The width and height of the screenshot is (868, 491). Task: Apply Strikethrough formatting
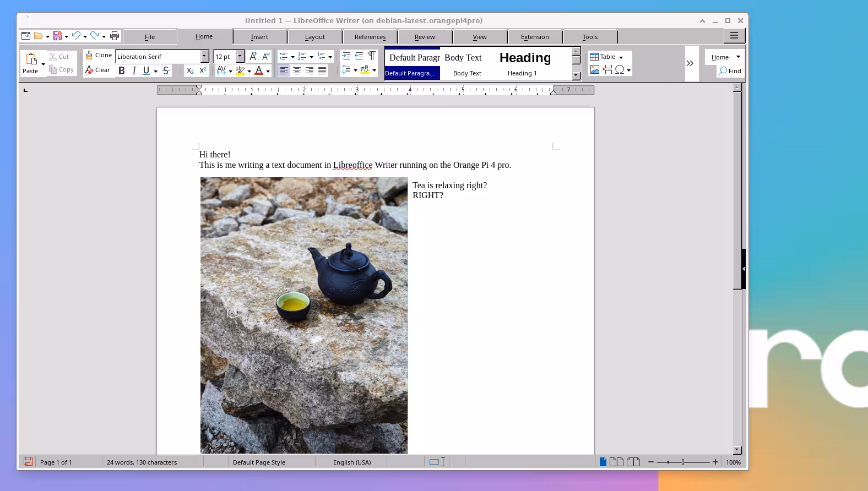166,70
